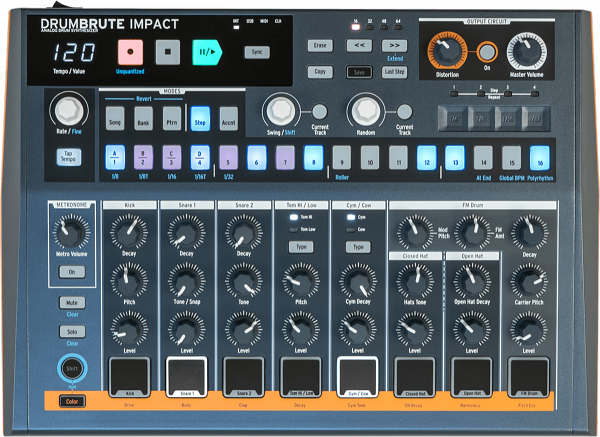
Task: Click the Swing / Shift knob
Action: (x=281, y=111)
